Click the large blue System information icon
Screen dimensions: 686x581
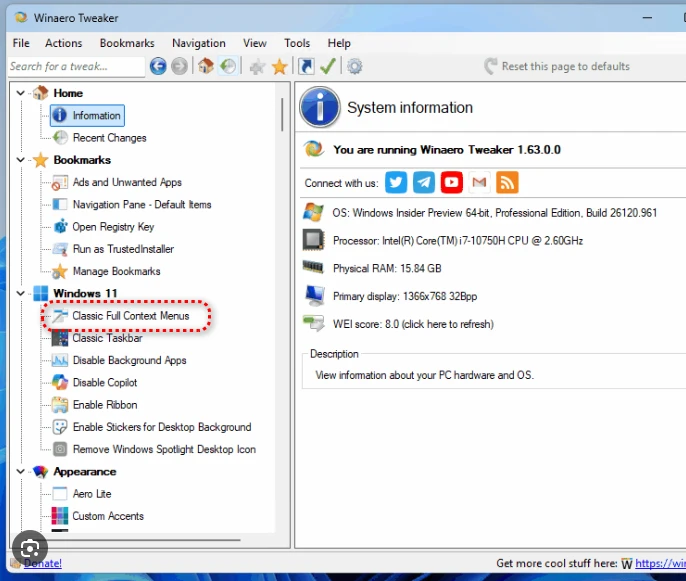pyautogui.click(x=320, y=107)
